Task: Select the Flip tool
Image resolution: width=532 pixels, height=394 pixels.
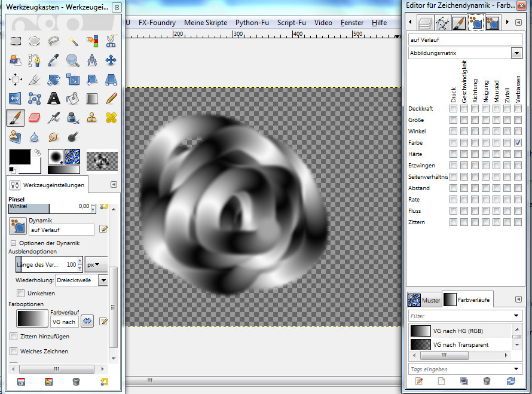Action: tap(16, 99)
